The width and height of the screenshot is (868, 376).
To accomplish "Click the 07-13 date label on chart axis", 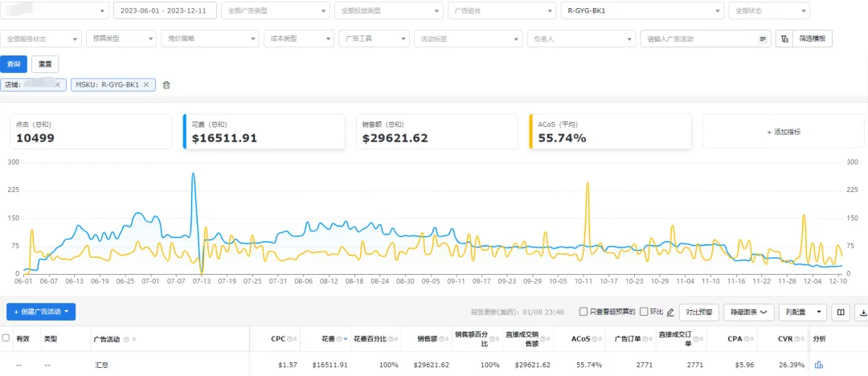I will [202, 281].
